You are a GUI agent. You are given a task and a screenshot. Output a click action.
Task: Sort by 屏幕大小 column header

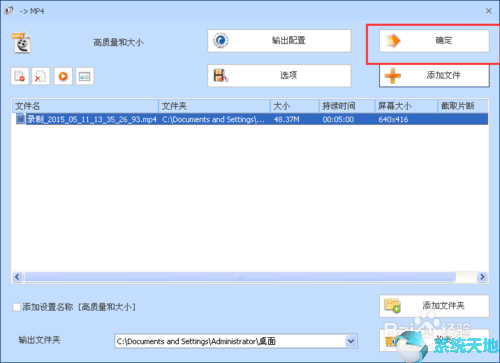[x=406, y=106]
